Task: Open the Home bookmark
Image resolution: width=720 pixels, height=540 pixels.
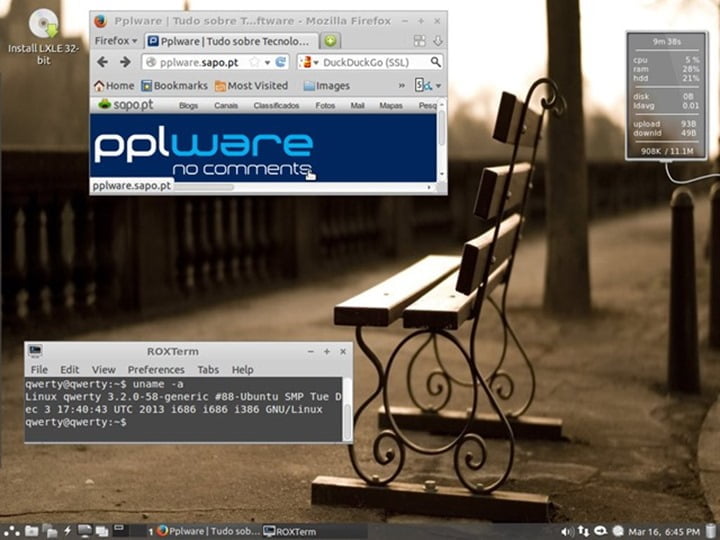Action: (114, 85)
